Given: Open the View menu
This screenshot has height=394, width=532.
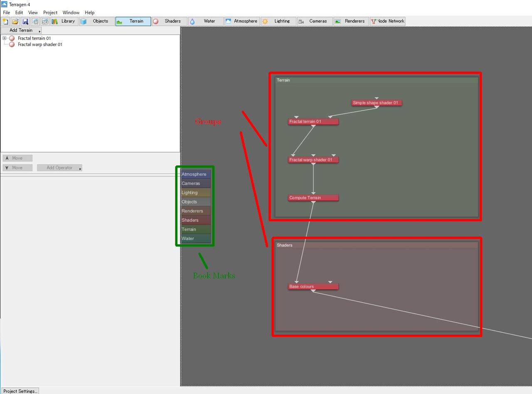Looking at the screenshot, I should pos(33,12).
